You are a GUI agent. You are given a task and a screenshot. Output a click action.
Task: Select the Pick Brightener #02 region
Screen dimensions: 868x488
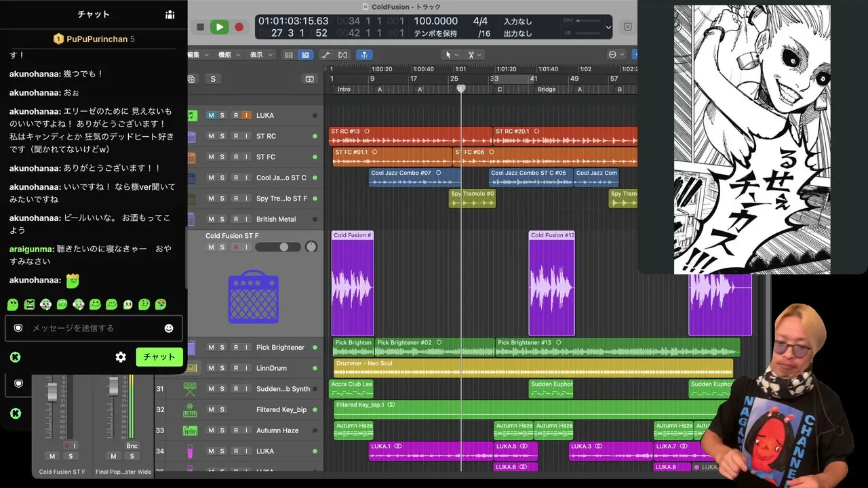[x=435, y=347]
